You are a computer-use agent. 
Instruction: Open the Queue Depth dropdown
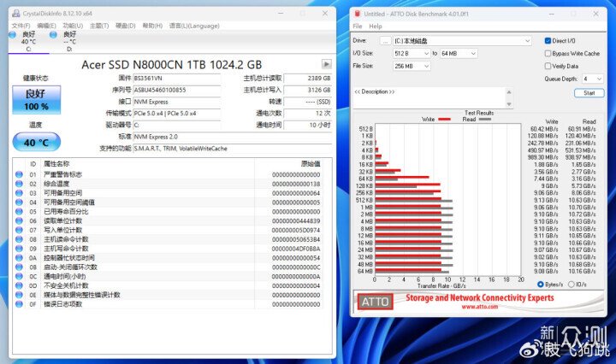pyautogui.click(x=592, y=79)
